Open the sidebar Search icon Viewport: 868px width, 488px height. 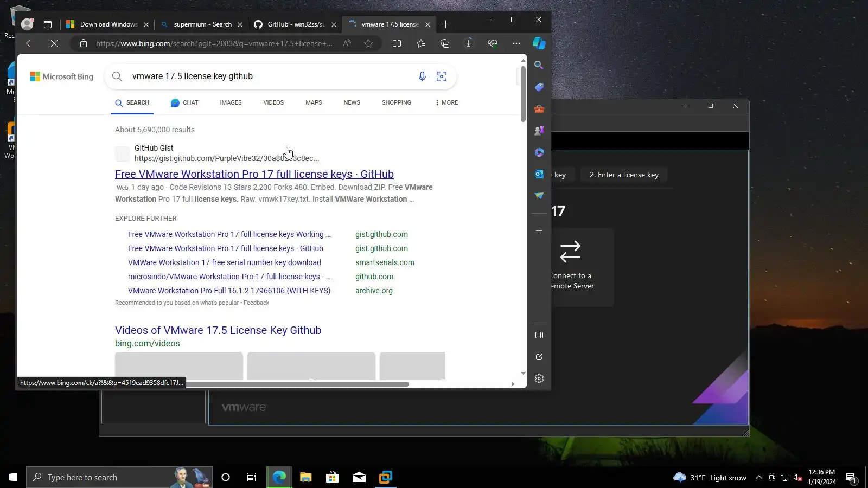click(x=539, y=65)
